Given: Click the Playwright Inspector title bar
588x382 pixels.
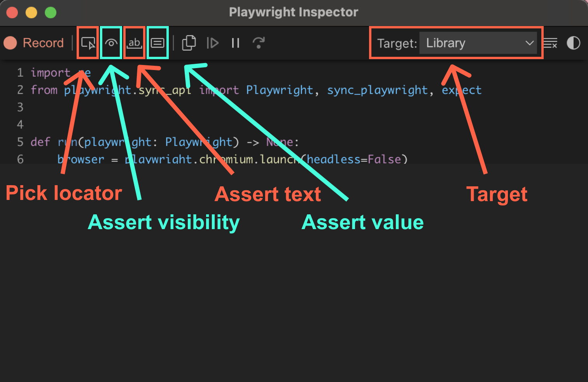Looking at the screenshot, I should (294, 12).
